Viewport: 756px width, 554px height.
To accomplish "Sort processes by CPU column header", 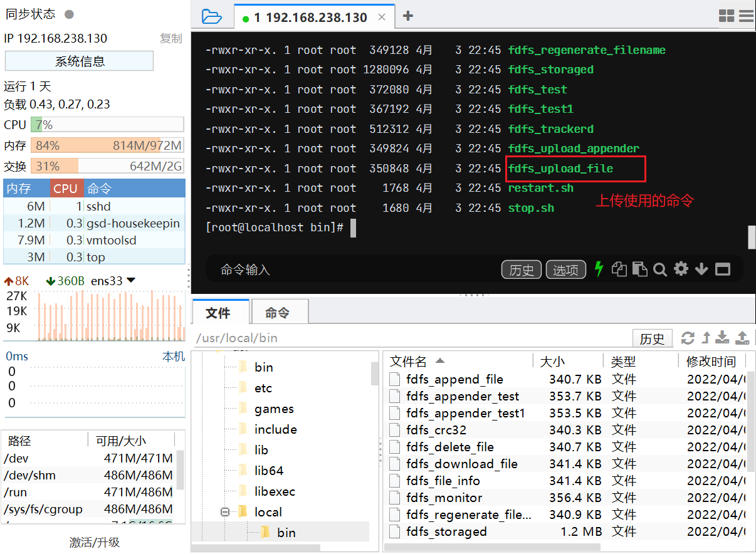I will 66,189.
